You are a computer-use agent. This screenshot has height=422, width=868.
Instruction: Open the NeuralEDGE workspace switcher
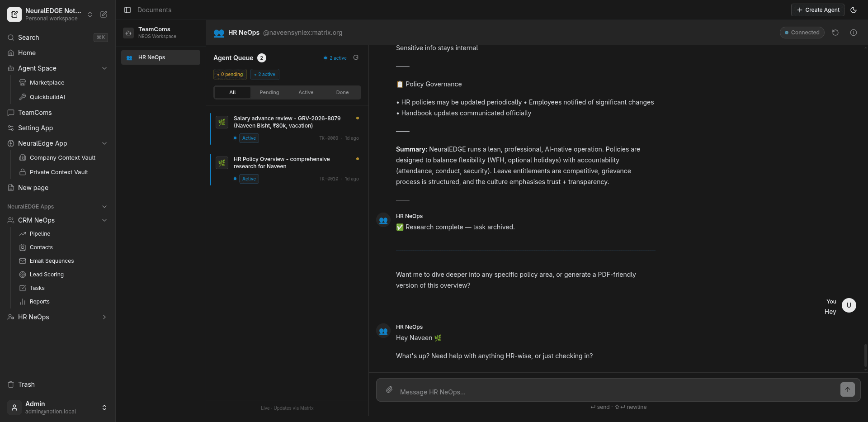[90, 14]
